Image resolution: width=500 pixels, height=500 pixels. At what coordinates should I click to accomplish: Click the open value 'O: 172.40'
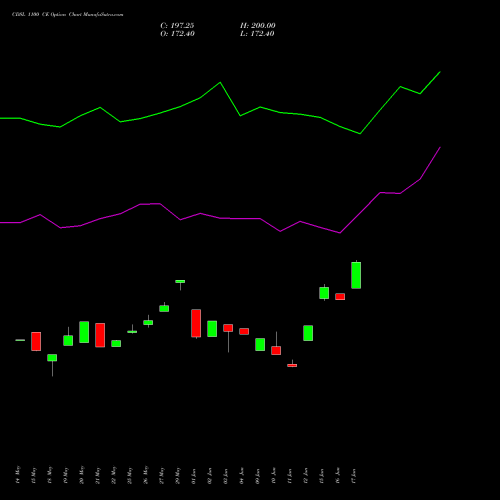[177, 34]
